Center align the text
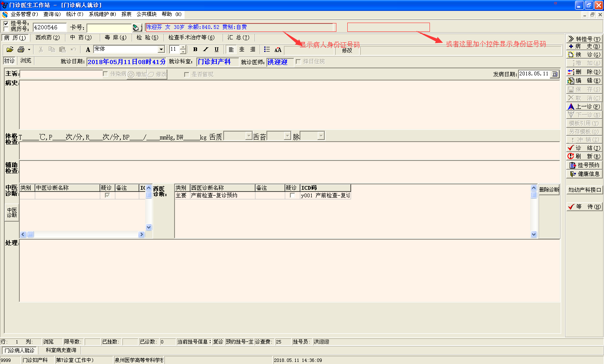 (x=242, y=49)
